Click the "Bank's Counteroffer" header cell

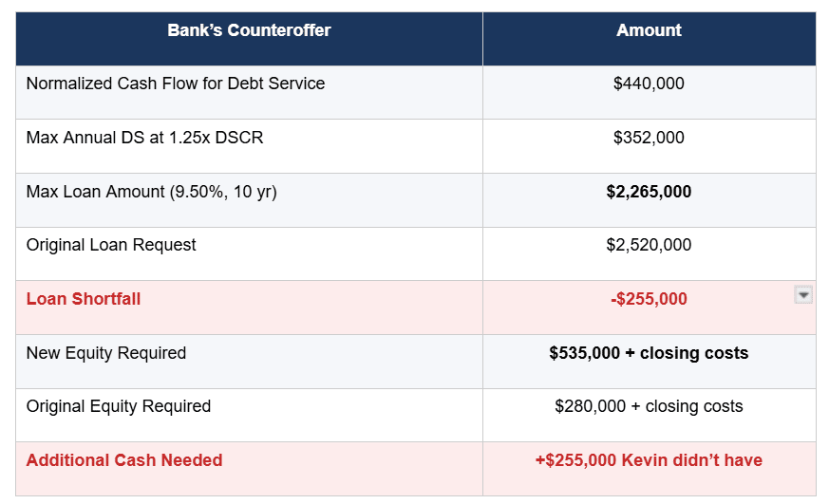click(249, 30)
